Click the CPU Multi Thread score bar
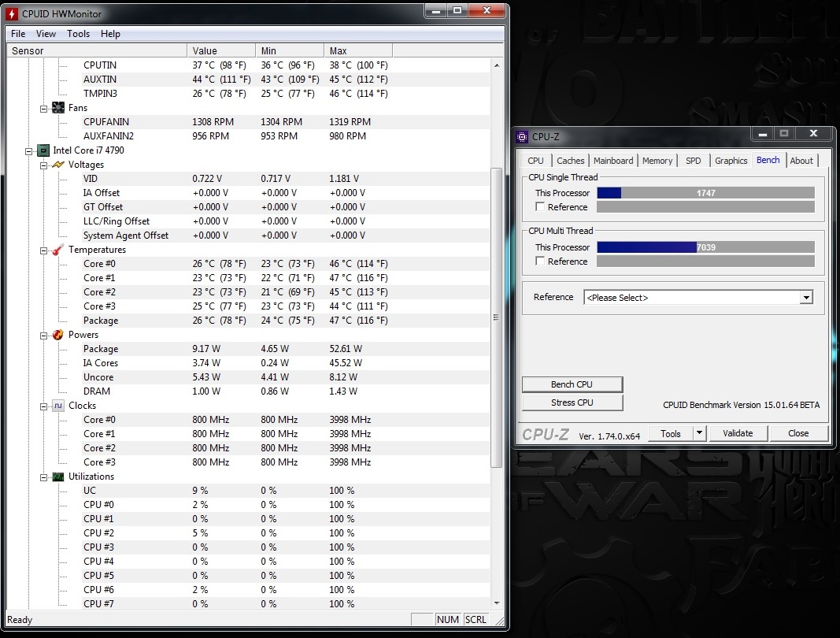 coord(705,247)
